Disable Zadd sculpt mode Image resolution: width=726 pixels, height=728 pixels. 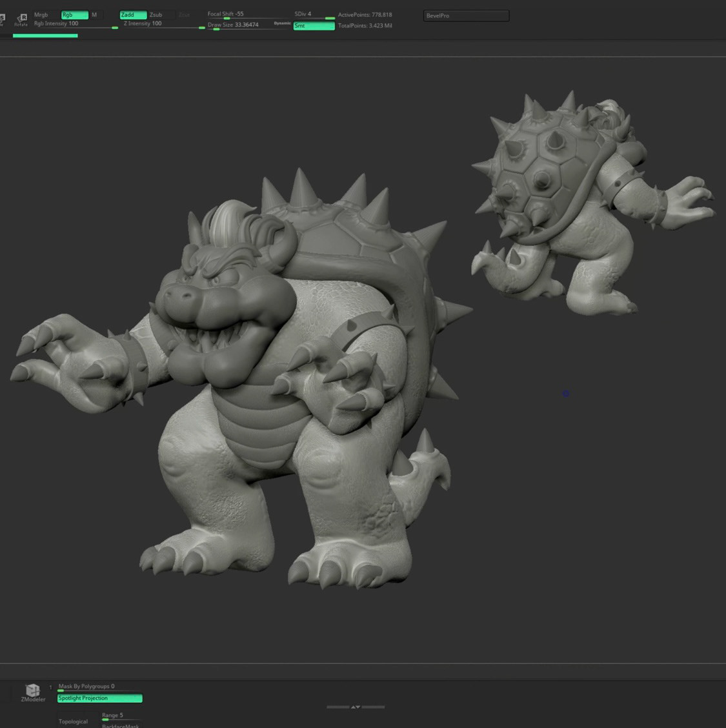tap(133, 15)
